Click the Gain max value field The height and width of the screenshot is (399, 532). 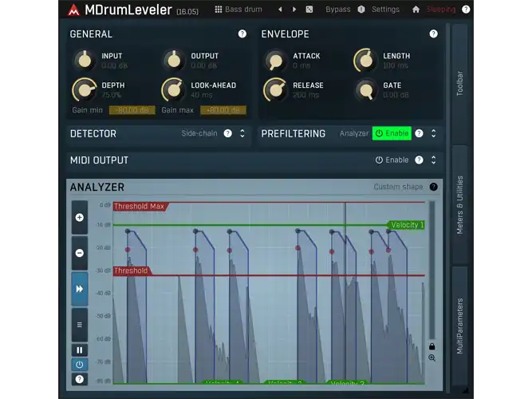point(223,110)
